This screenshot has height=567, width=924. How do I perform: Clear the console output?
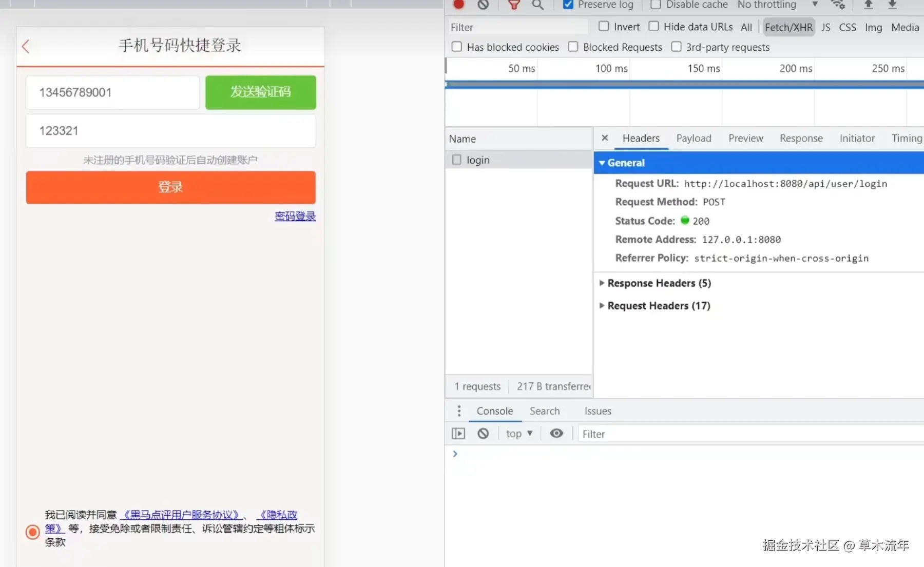(483, 433)
